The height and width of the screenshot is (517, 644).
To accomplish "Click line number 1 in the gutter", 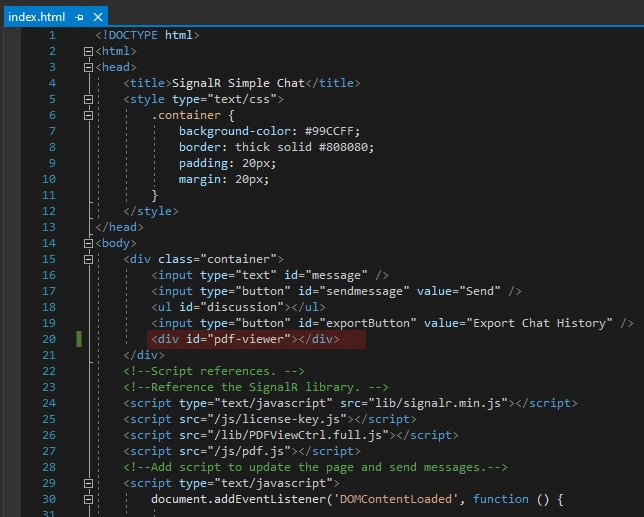I will [x=52, y=35].
